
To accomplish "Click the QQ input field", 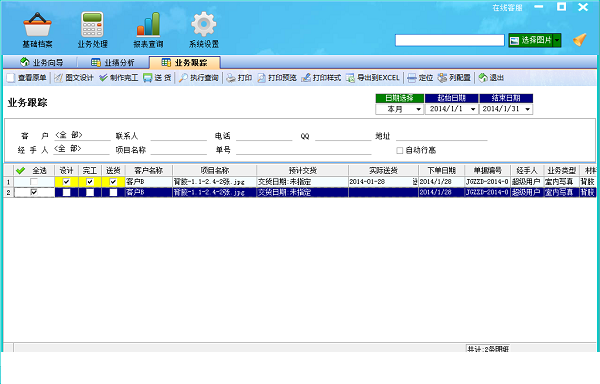I will point(343,136).
